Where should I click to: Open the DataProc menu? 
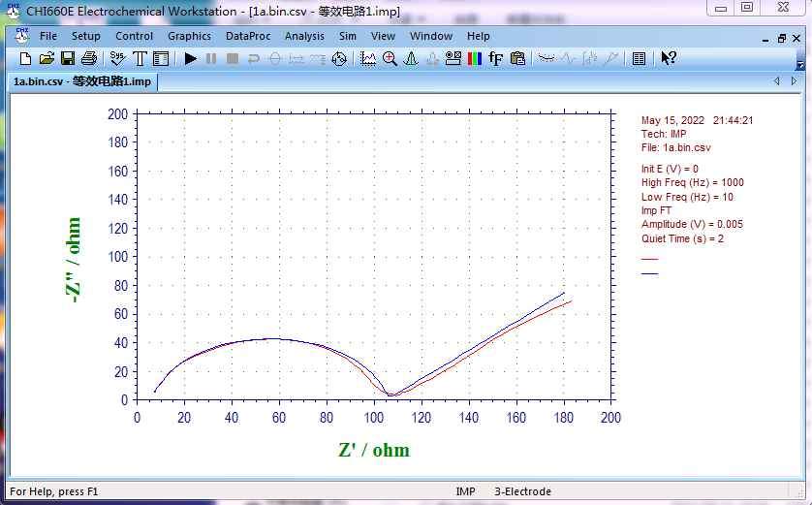click(x=249, y=36)
